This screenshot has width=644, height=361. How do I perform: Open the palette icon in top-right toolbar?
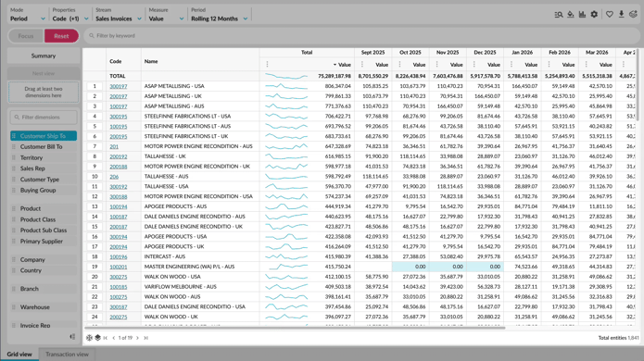click(633, 15)
